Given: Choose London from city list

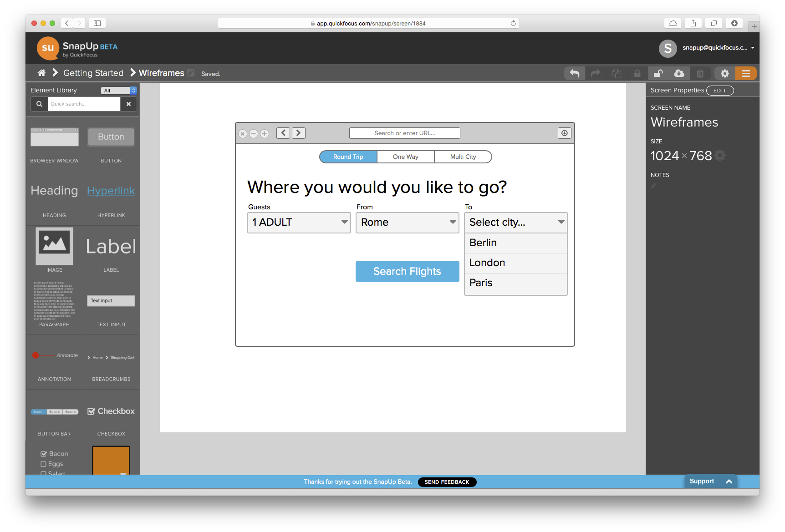Looking at the screenshot, I should click(x=516, y=263).
